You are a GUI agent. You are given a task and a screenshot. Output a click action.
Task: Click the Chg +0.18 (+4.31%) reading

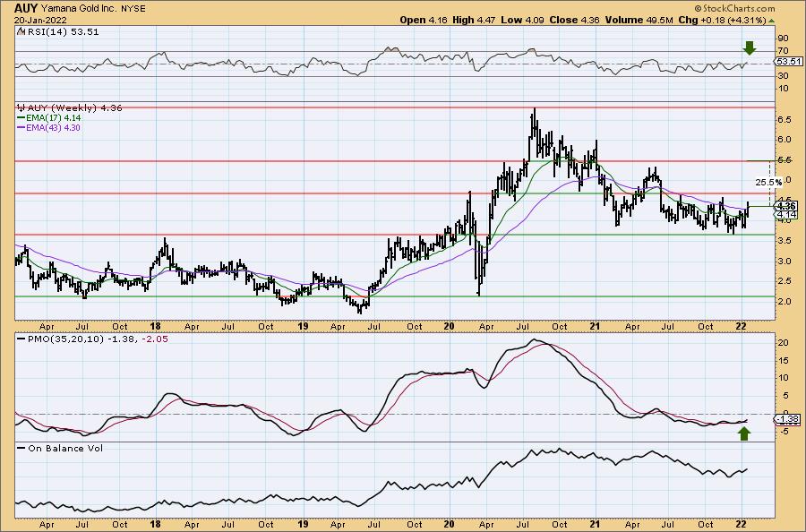tap(722, 20)
